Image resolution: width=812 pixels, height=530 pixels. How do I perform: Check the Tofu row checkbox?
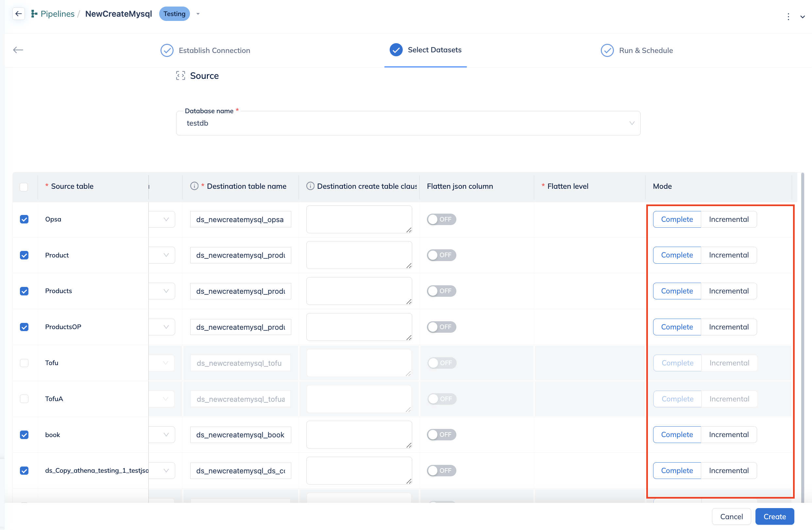[x=24, y=363]
